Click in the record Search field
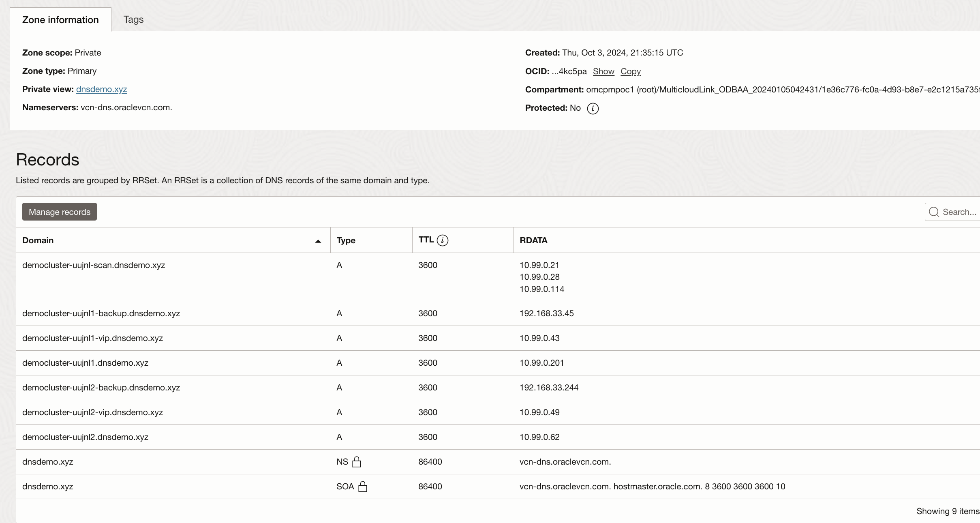980x523 pixels. [x=956, y=212]
